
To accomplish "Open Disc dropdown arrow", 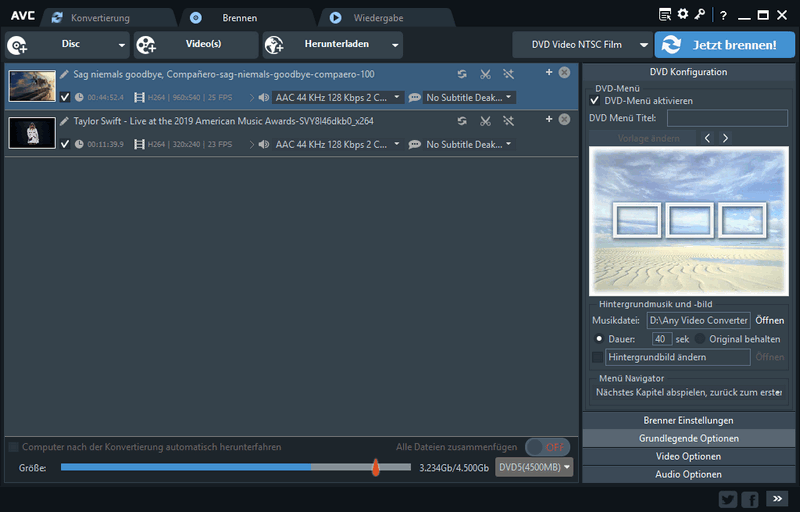I will [121, 45].
